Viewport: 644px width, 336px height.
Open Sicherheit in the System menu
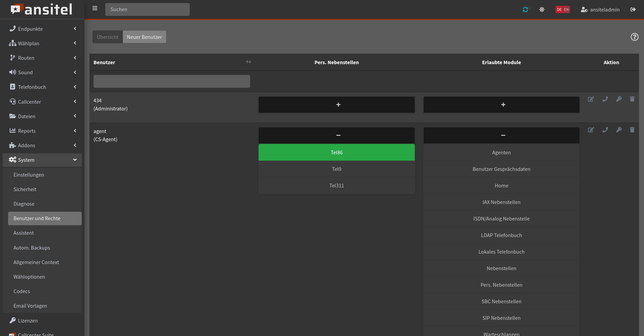coord(25,189)
